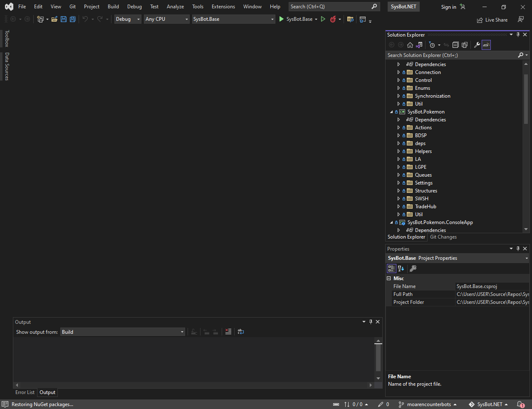Open Properties wrench in Solution Explorer toolbar
The image size is (532, 409).
[477, 45]
